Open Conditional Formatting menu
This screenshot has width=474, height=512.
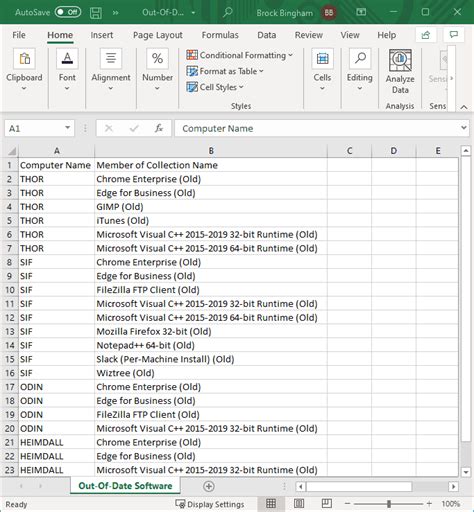(239, 55)
